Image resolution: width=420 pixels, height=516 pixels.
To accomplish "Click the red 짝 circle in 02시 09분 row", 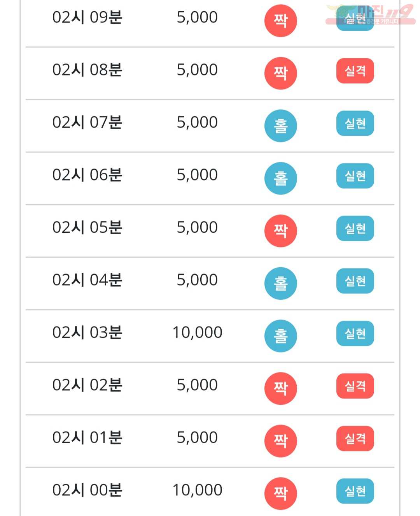I will 280,21.
